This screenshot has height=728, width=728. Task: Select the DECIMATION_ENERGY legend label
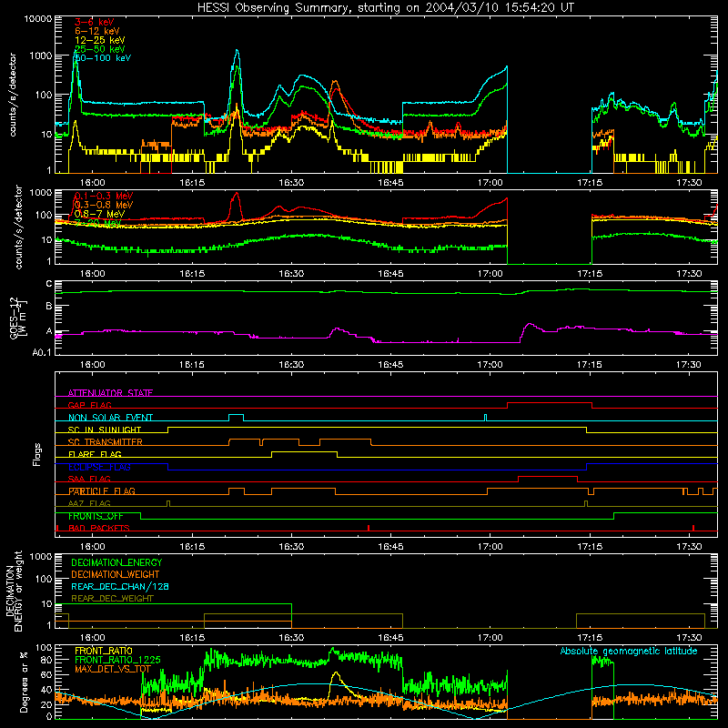point(116,562)
